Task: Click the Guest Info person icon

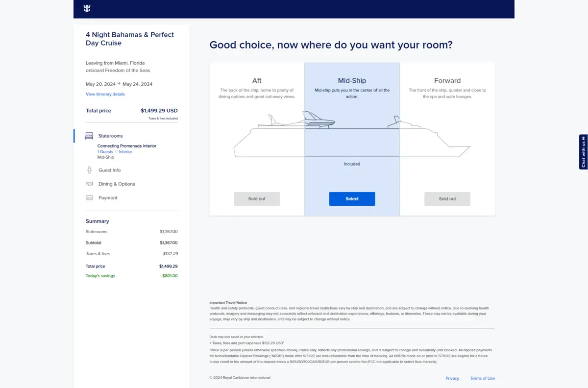Action: coord(89,170)
